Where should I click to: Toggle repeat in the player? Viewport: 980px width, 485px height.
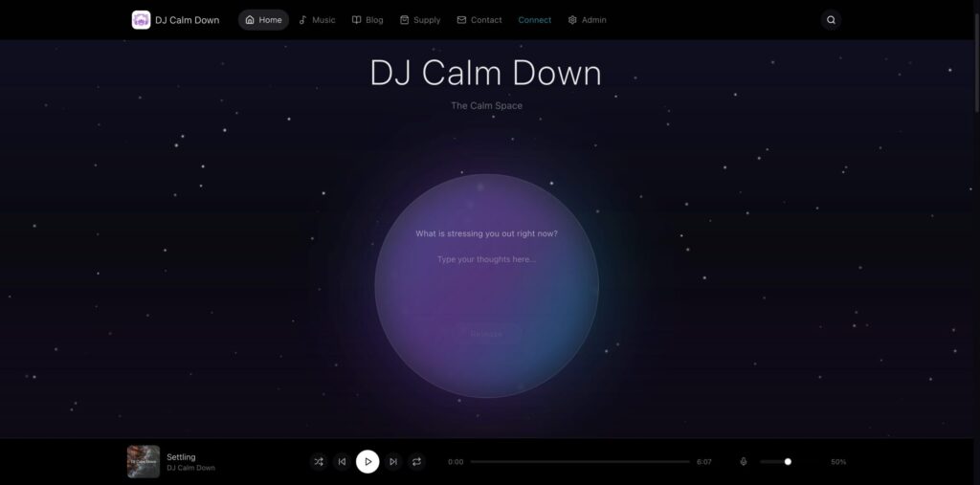coord(416,462)
